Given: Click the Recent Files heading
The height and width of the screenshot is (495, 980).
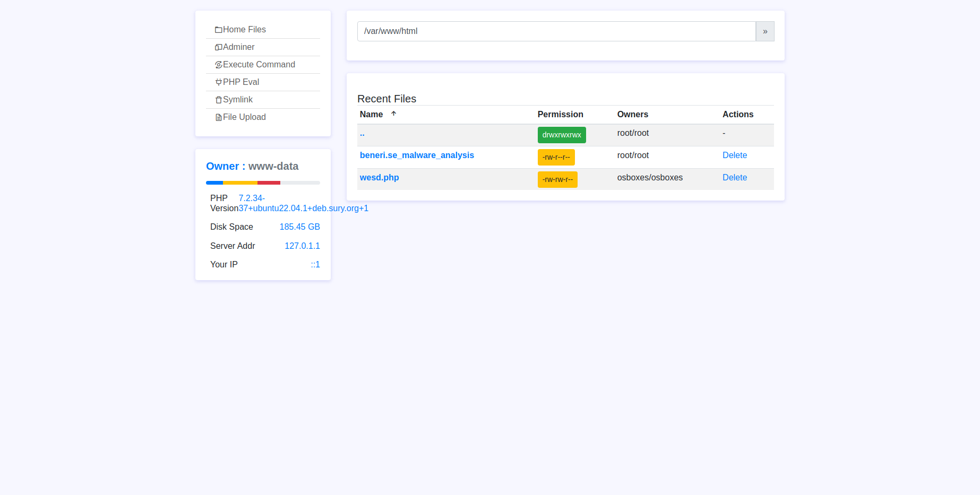Looking at the screenshot, I should click(386, 99).
